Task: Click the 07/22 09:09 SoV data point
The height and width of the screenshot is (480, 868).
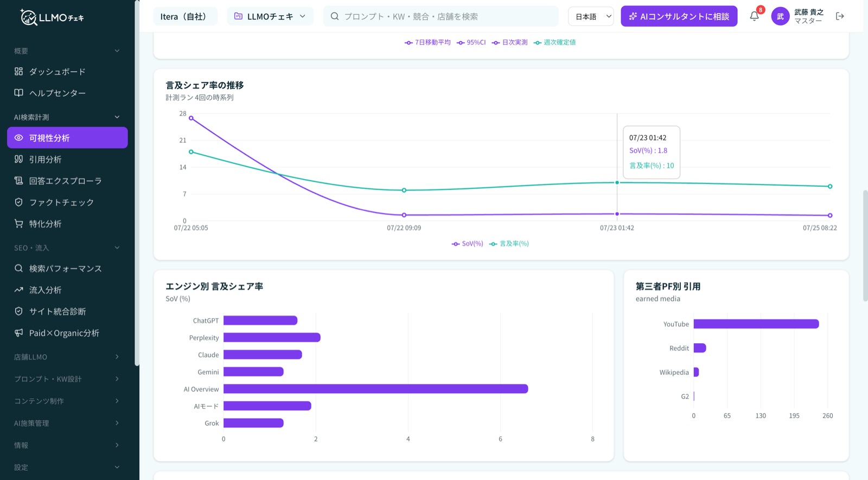Action: (x=404, y=215)
